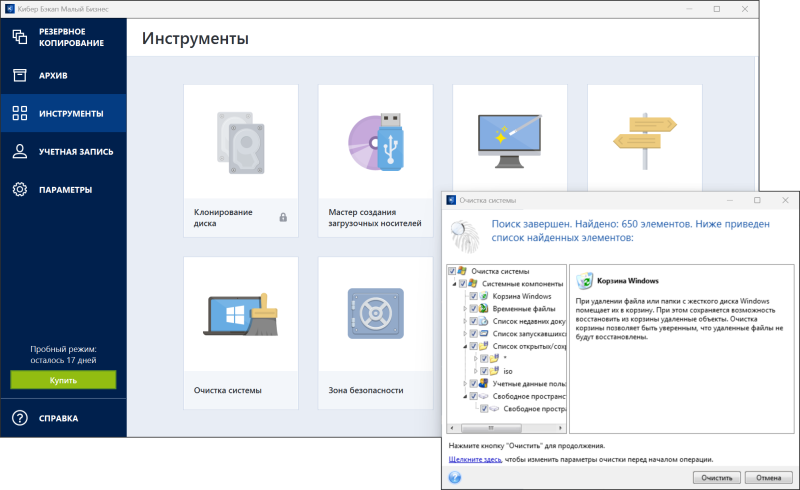The height and width of the screenshot is (490, 800).
Task: Click the Справка question mark icon
Action: tap(19, 418)
